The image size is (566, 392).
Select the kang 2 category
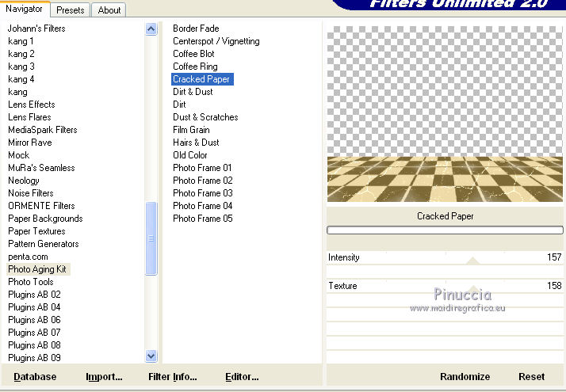coord(21,54)
